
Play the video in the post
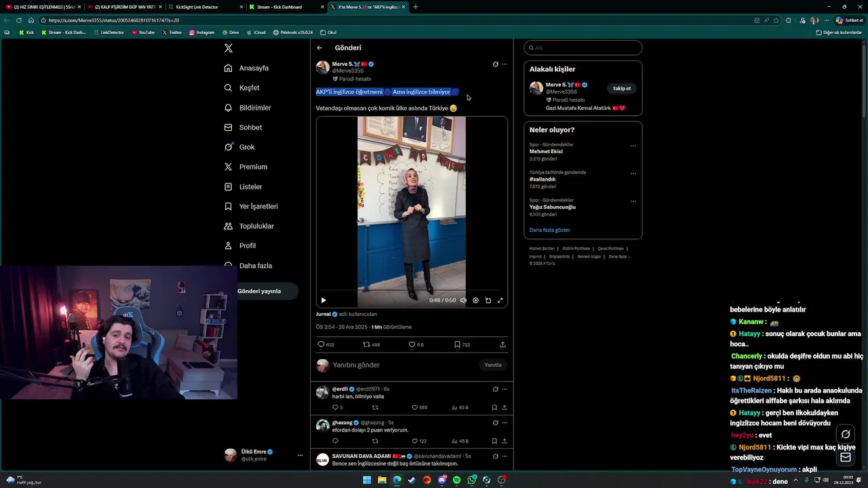click(x=323, y=300)
